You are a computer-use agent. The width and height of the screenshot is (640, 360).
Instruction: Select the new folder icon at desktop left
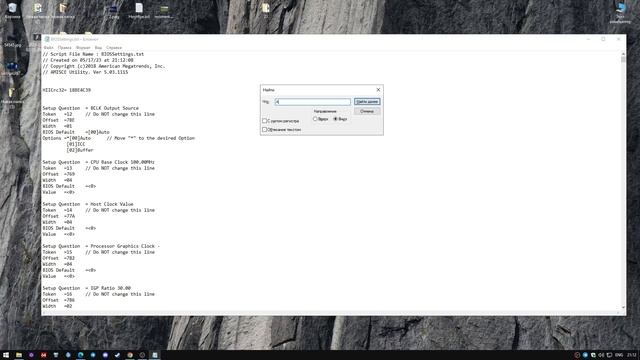click(x=12, y=96)
